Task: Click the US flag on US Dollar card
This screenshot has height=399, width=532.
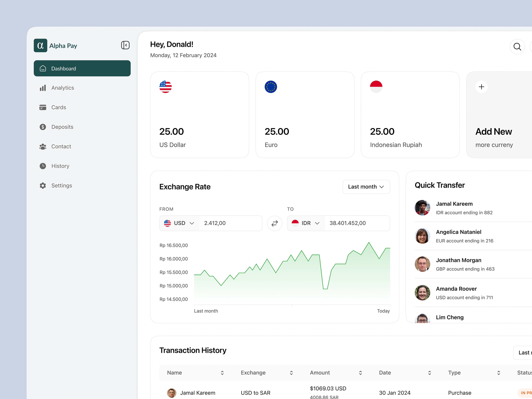Action: coord(165,87)
